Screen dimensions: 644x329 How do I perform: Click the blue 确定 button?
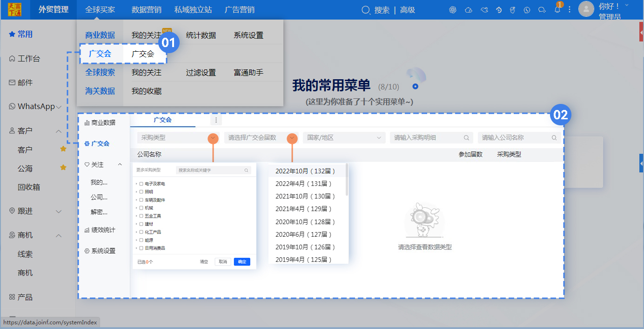(x=241, y=262)
